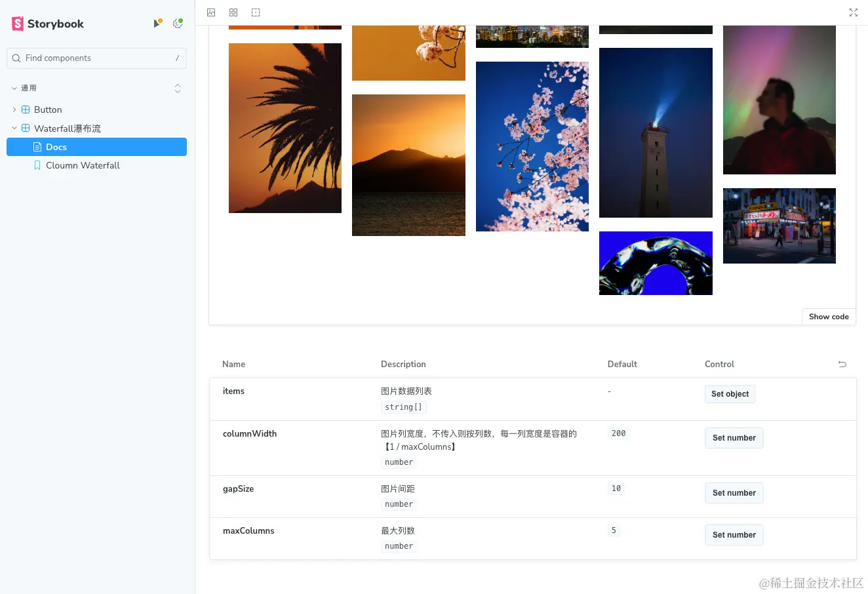Screen dimensions: 868x594
Task: Click the default value 5
Action: 614,530
